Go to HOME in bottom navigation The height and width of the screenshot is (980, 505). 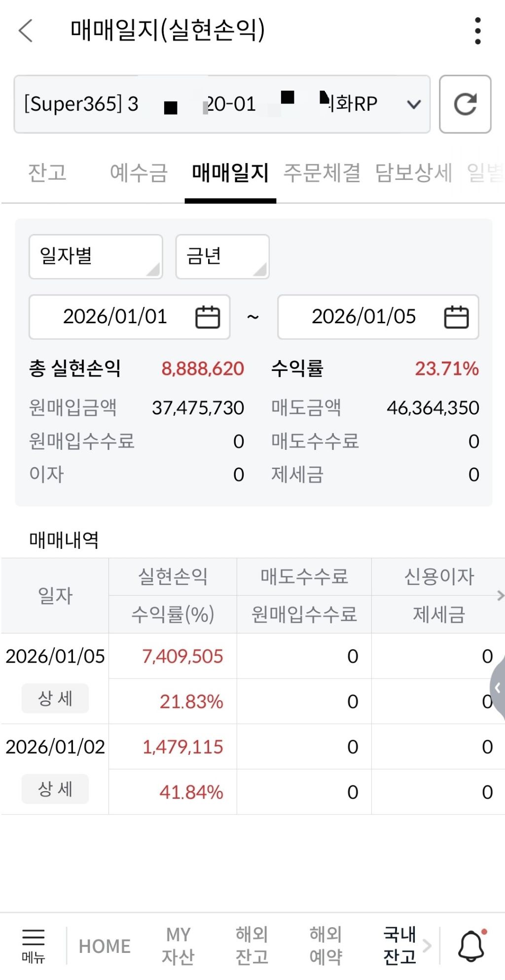[105, 946]
